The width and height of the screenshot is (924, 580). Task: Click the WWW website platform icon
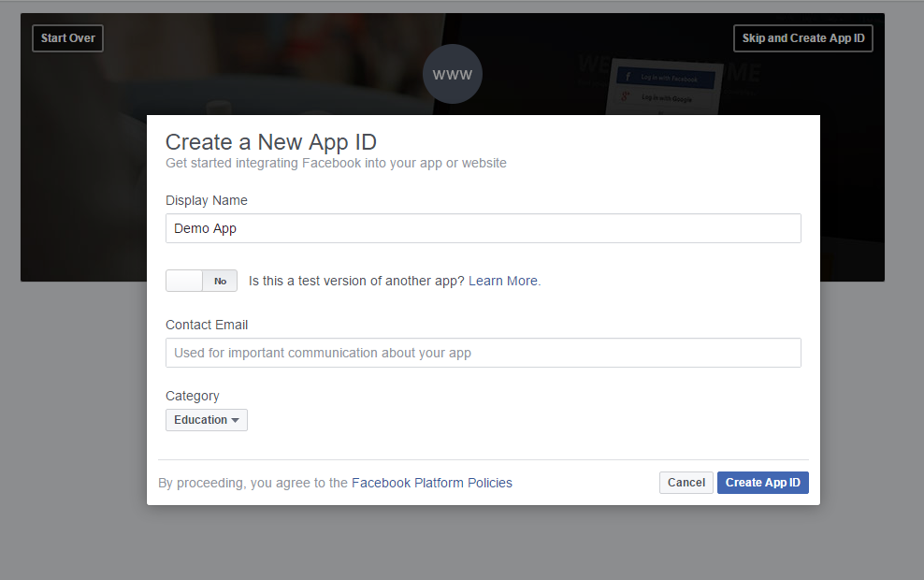[x=453, y=74]
